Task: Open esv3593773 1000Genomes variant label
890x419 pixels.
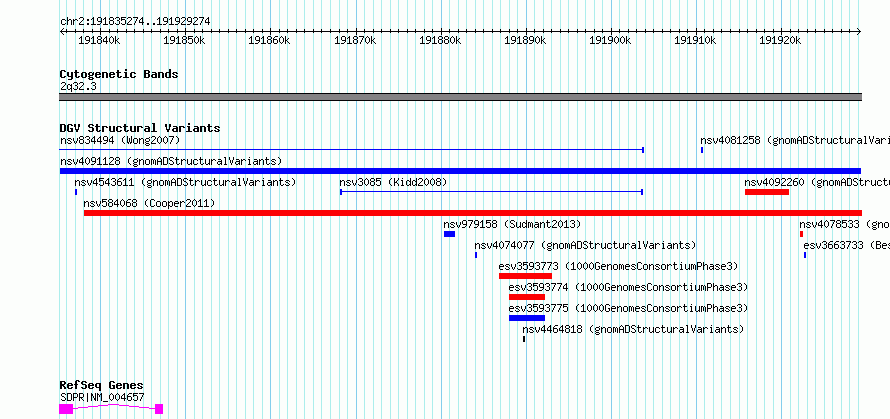Action: (618, 266)
